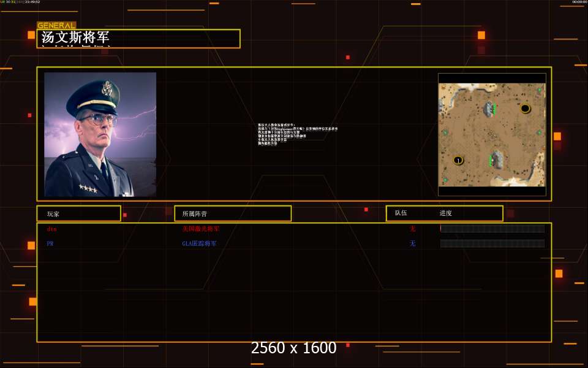The image size is (588, 368).
Task: Click the general's ability description text
Action: click(298, 134)
